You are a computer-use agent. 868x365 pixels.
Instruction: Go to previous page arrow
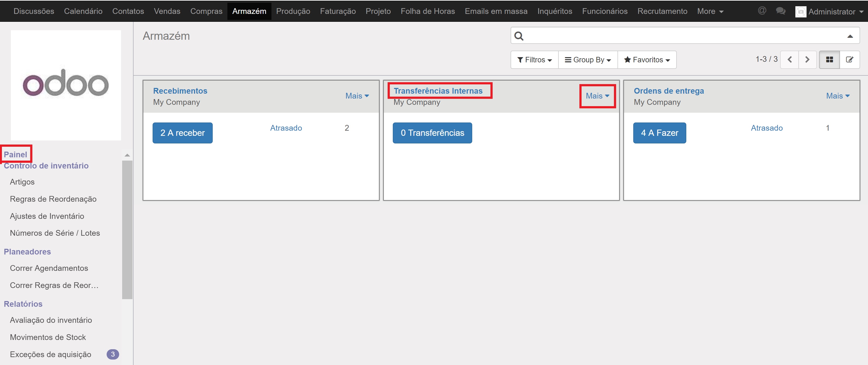point(789,60)
